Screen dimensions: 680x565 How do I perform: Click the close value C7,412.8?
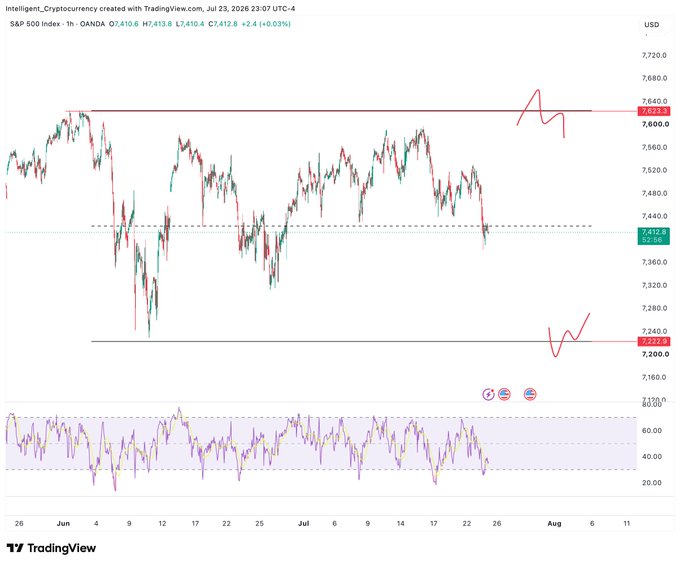(x=223, y=24)
